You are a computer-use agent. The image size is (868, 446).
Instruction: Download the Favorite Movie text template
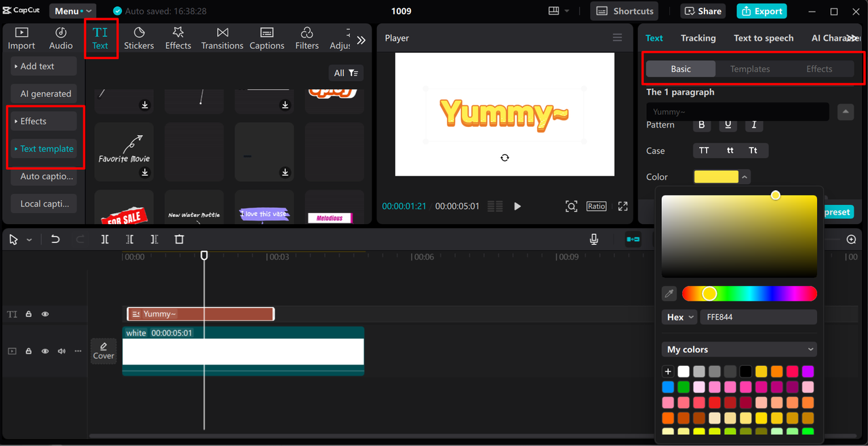point(144,172)
